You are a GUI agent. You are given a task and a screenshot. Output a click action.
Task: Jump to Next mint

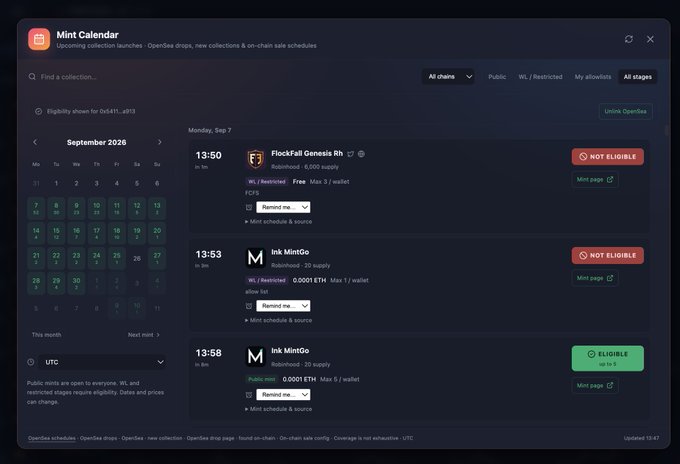pos(144,335)
